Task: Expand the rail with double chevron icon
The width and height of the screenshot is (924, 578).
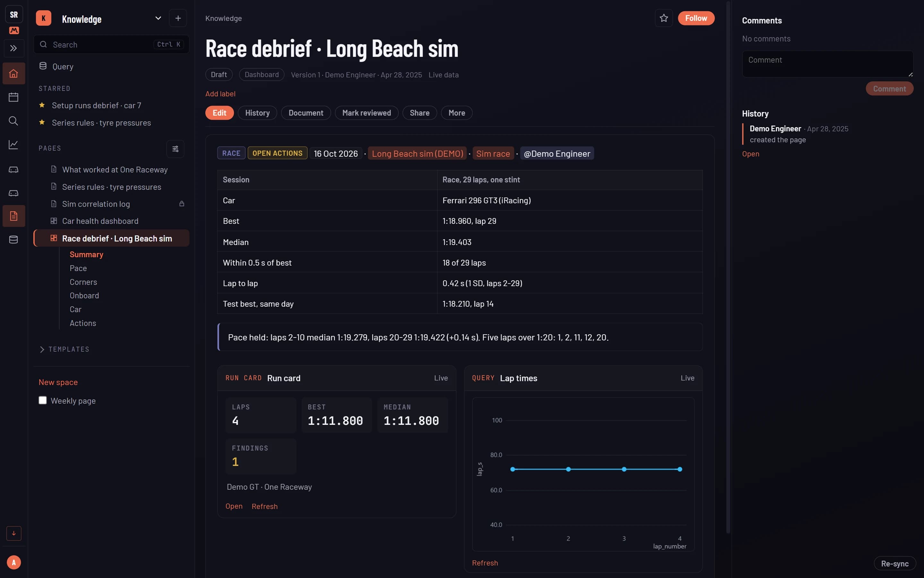Action: (14, 48)
